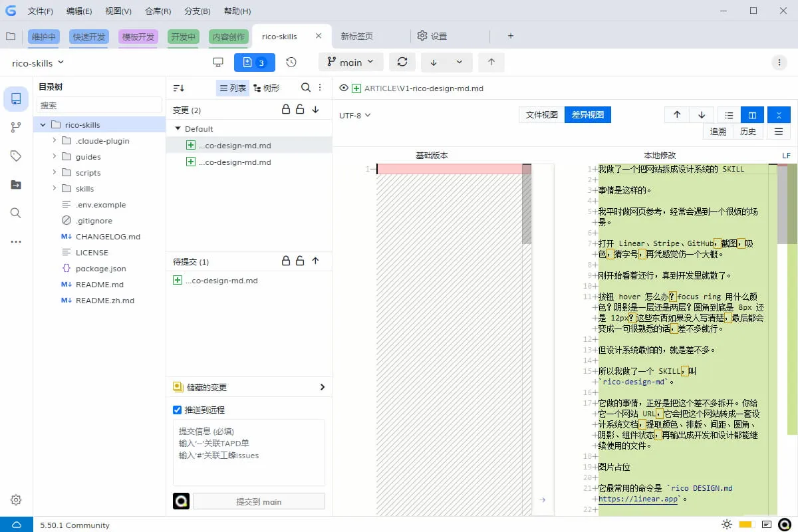Screen dimensions: 798x532
Task: Jump to next difference arrow
Action: 702,114
